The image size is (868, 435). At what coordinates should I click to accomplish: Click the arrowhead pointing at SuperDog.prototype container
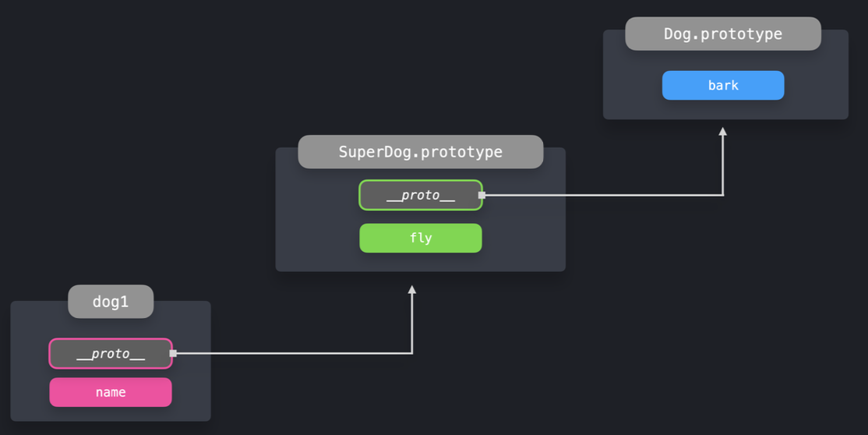point(412,290)
